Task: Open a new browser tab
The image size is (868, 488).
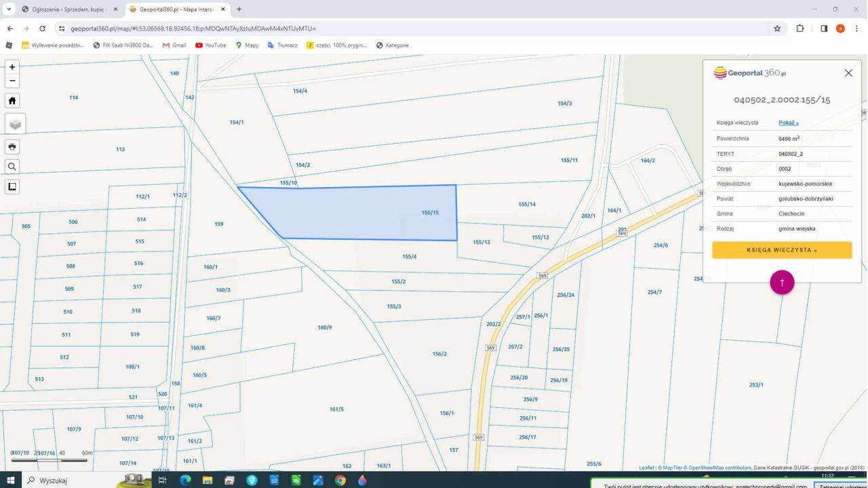Action: [x=239, y=9]
